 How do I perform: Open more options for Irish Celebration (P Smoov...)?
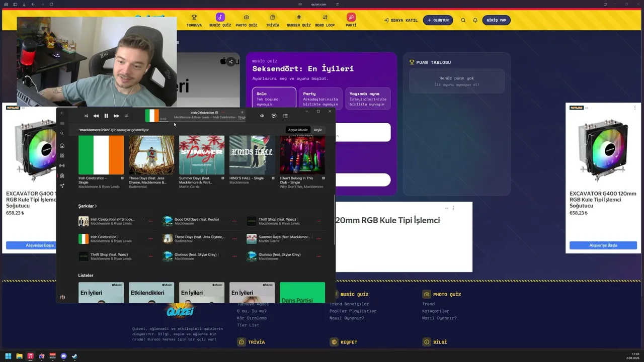tap(150, 221)
